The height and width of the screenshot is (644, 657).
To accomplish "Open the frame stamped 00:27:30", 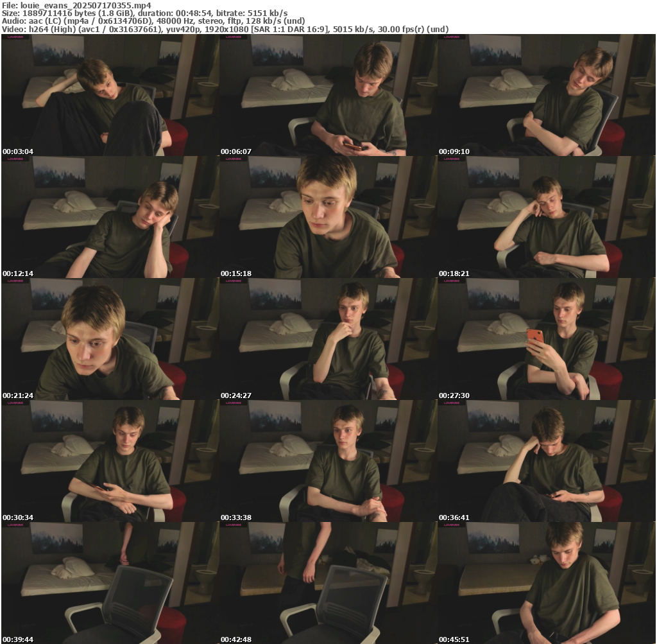I will pyautogui.click(x=547, y=339).
